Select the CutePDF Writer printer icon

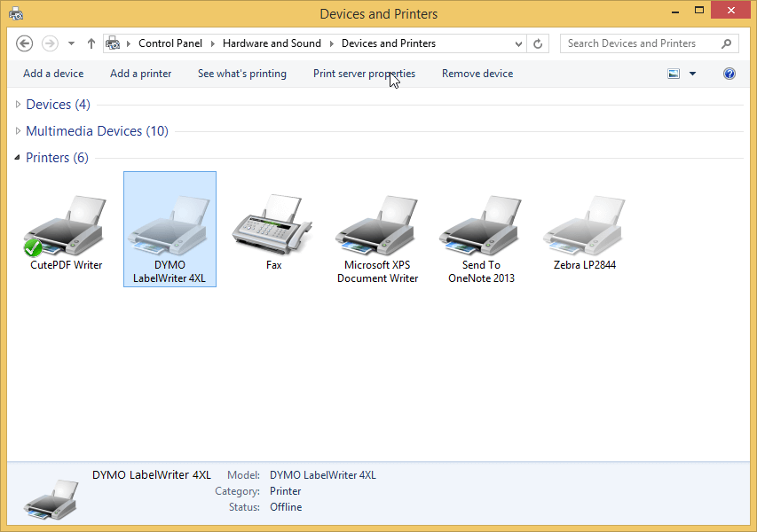pyautogui.click(x=65, y=224)
